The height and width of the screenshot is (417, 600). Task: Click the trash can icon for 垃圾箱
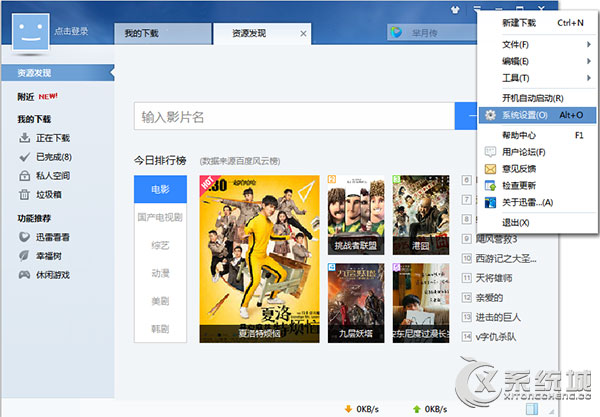click(x=24, y=194)
